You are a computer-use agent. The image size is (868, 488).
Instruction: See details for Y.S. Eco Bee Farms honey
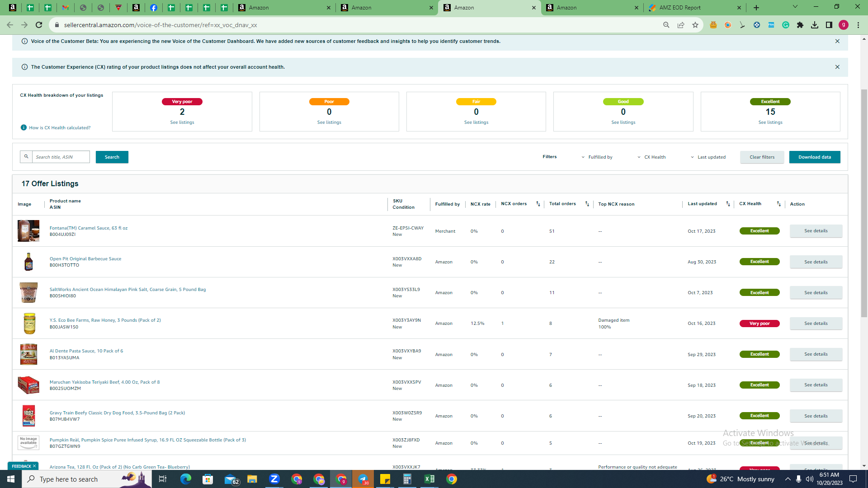[816, 323]
